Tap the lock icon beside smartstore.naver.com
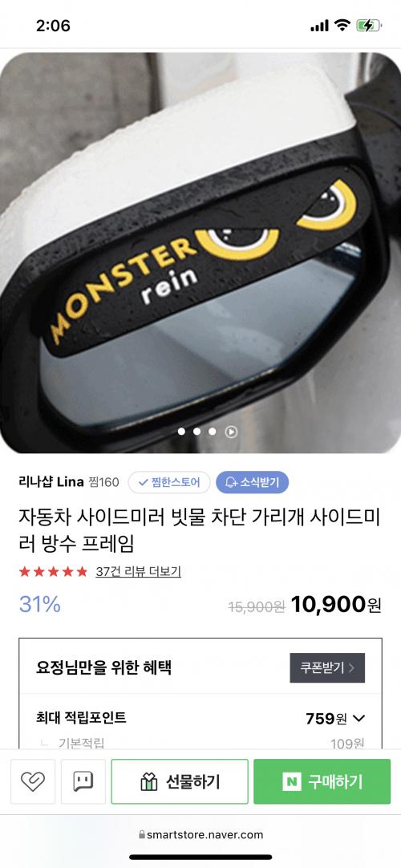The image size is (401, 868). [x=142, y=835]
